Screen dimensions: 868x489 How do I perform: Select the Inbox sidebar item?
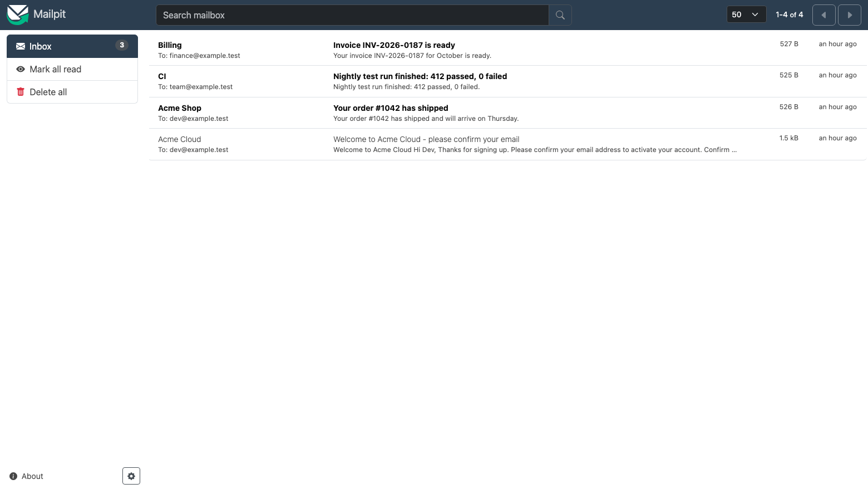click(x=72, y=46)
